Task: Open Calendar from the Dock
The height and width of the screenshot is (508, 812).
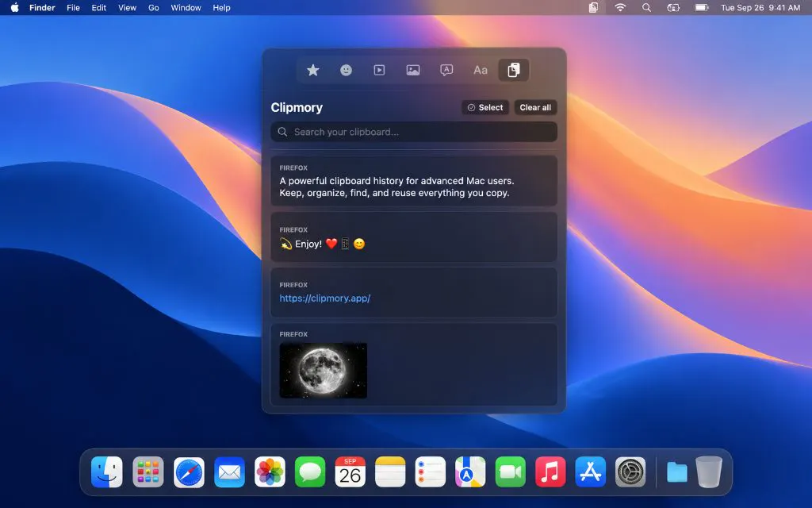Action: click(x=350, y=472)
